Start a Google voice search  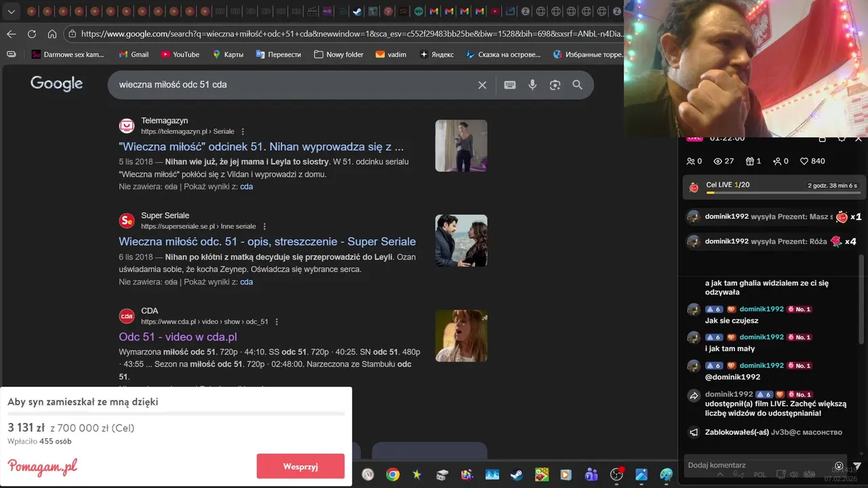[532, 85]
